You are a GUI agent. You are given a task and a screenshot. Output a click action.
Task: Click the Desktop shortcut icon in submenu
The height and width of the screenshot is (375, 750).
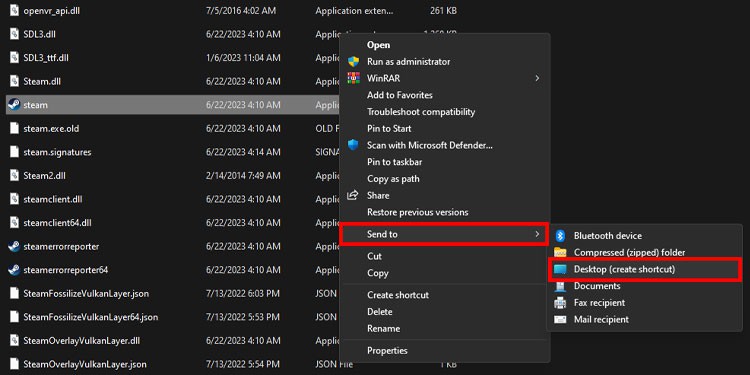click(560, 269)
